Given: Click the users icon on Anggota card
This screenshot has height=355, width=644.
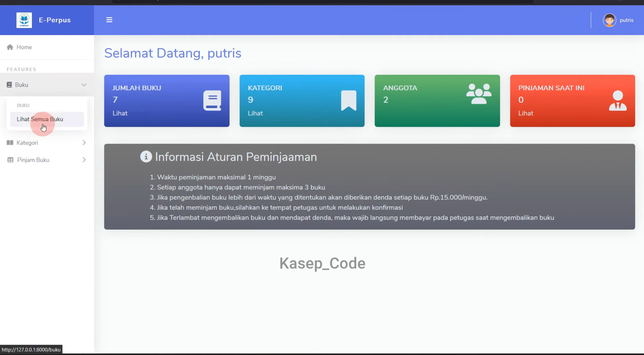Looking at the screenshot, I should click(x=479, y=94).
